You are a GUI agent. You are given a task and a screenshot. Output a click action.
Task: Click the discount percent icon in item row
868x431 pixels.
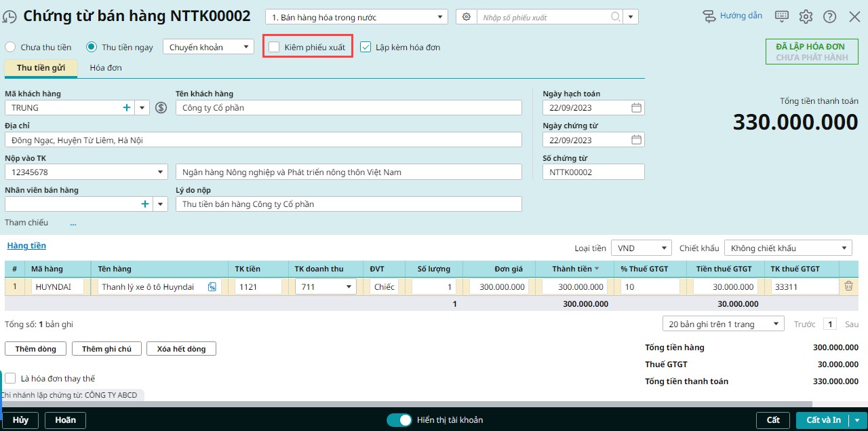[x=212, y=287]
